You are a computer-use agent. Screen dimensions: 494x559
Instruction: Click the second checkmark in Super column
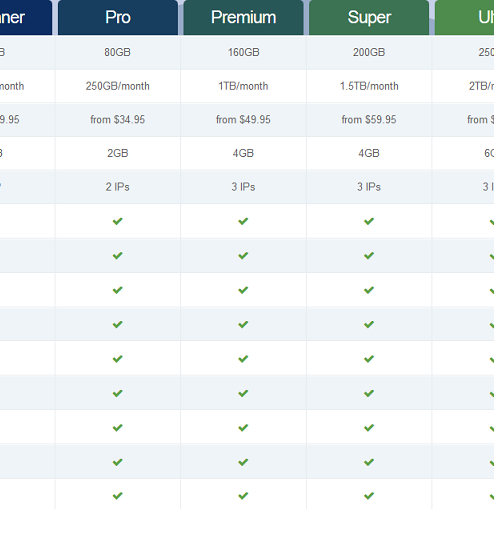coord(369,256)
